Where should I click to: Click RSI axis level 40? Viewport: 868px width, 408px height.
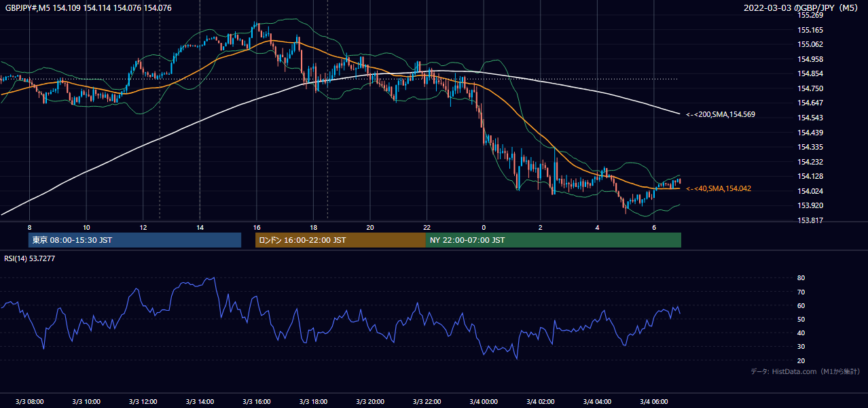pos(801,333)
